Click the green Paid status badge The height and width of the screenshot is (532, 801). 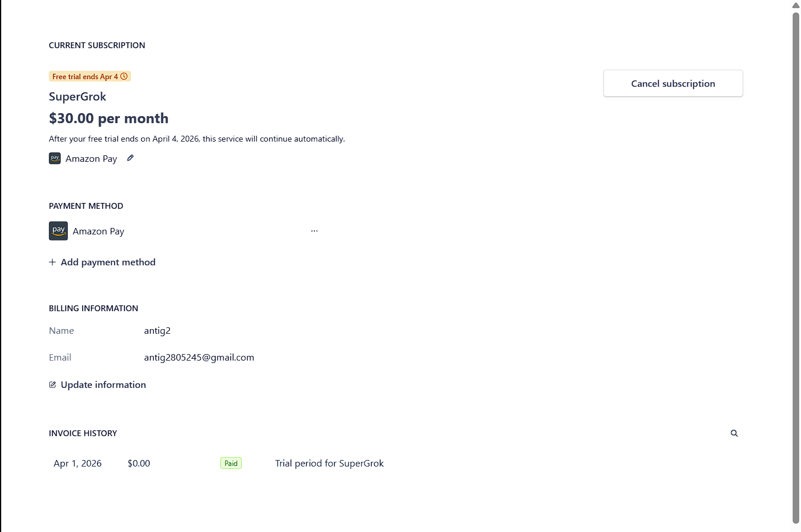click(231, 464)
